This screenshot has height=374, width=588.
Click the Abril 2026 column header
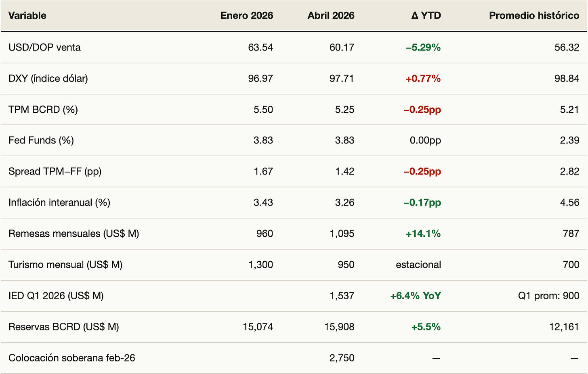coord(331,16)
